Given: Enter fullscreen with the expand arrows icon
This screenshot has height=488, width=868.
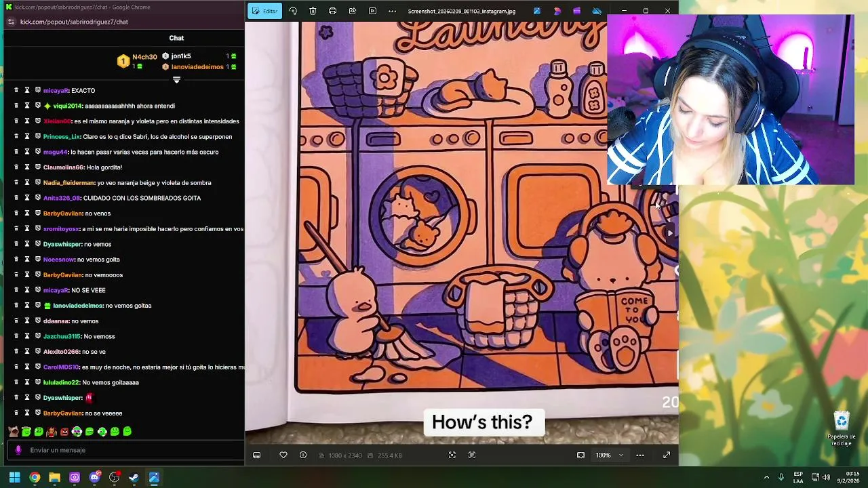Looking at the screenshot, I should [x=667, y=455].
